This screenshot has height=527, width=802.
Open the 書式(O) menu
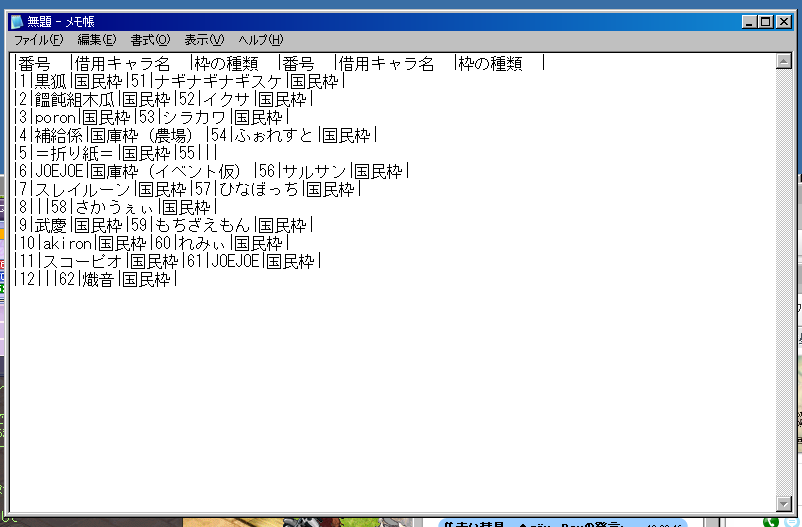[150, 40]
